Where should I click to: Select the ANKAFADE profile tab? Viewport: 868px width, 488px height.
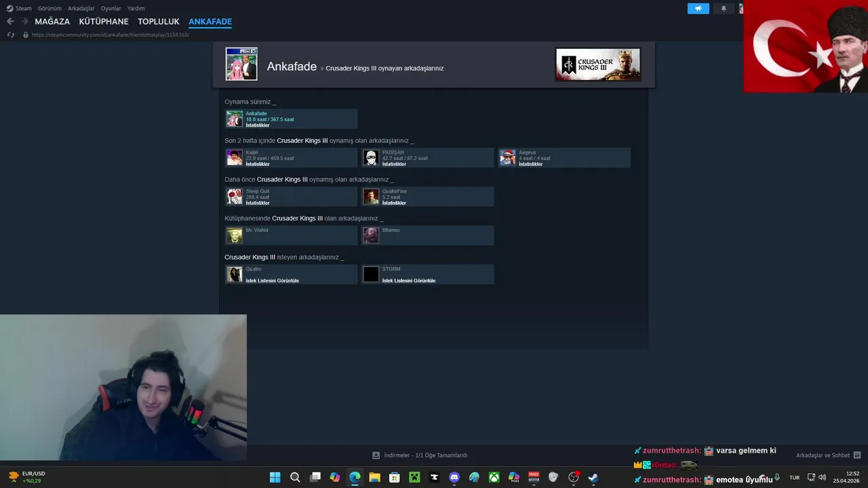(x=210, y=22)
